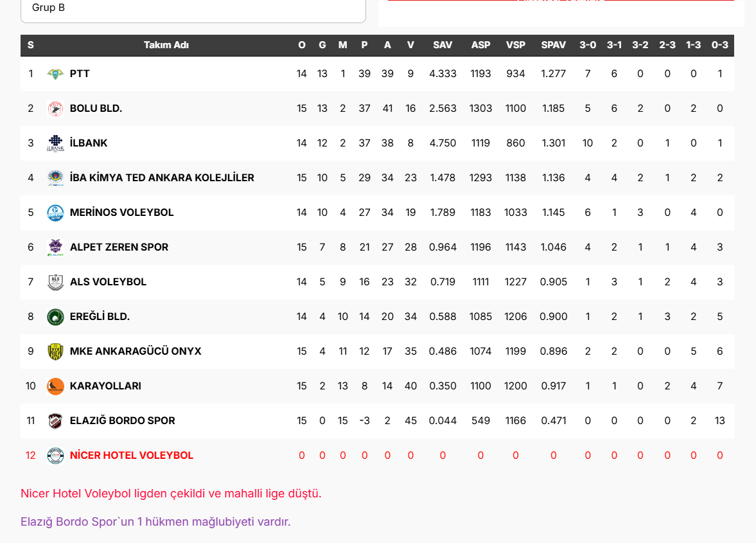Screen dimensions: 756x543
Task: Click Alpet Zeren Spor's SAV value 0.964
Action: point(443,247)
